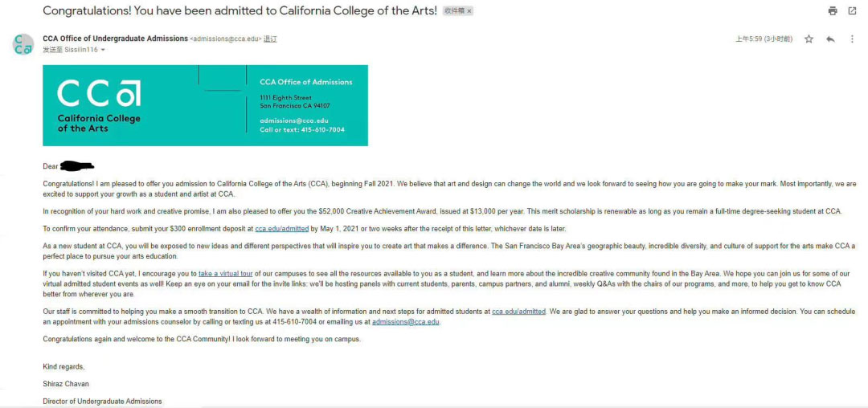This screenshot has width=868, height=408.
Task: Open the three-dot more options menu
Action: point(852,39)
